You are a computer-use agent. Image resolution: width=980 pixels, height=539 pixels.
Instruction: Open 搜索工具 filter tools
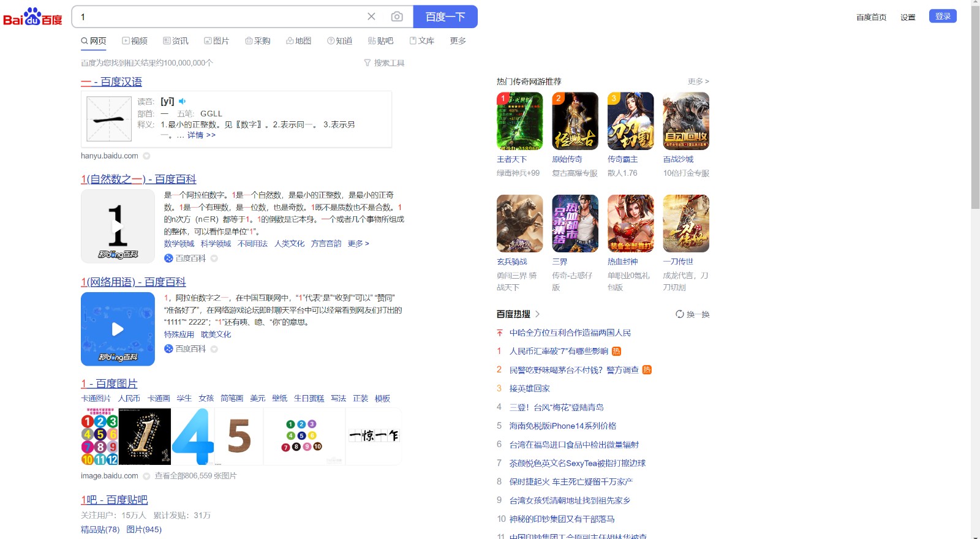pos(384,63)
